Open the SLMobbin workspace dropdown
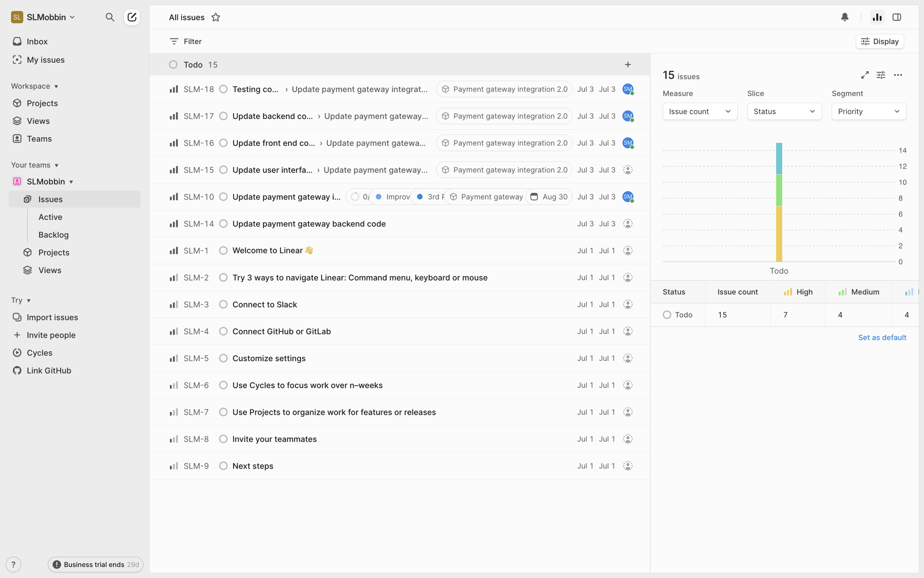This screenshot has width=924, height=578. (44, 17)
